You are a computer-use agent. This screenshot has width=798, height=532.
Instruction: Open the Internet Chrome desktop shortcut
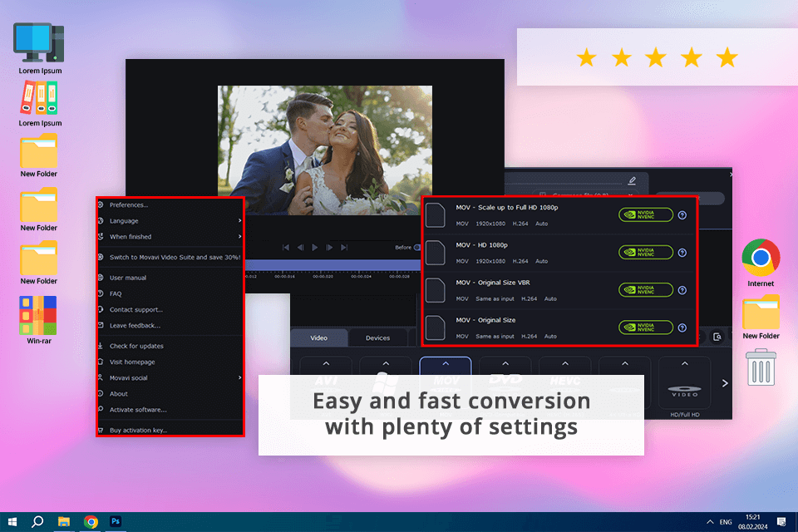(x=761, y=262)
